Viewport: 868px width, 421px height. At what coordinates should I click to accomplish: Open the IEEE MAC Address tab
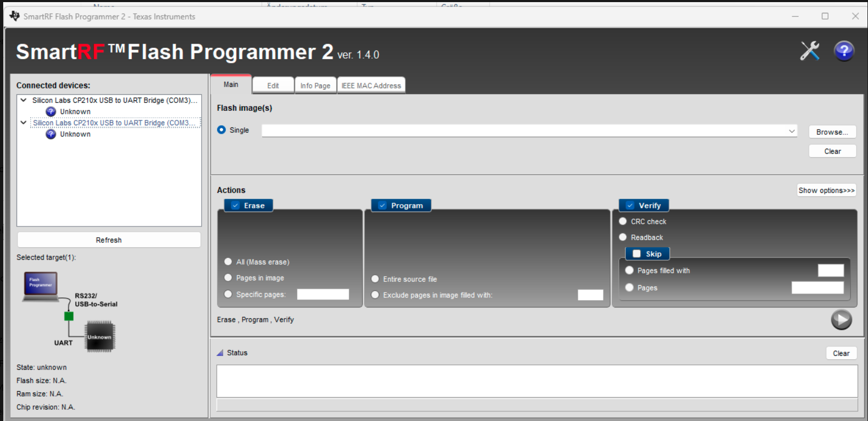click(371, 86)
